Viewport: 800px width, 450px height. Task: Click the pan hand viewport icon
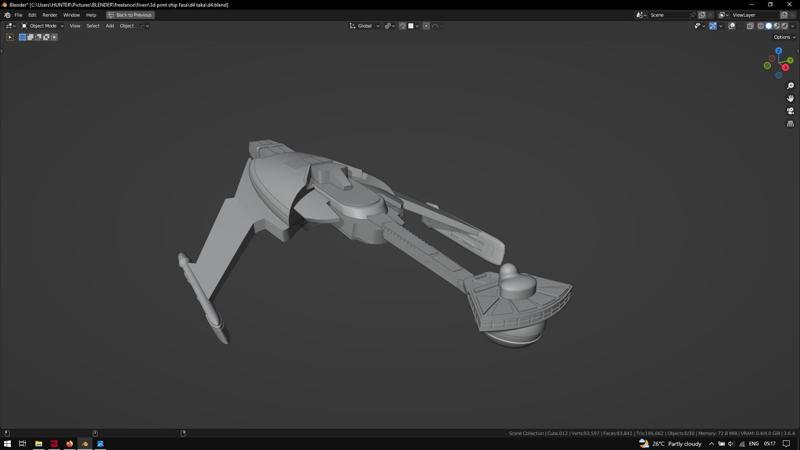790,98
